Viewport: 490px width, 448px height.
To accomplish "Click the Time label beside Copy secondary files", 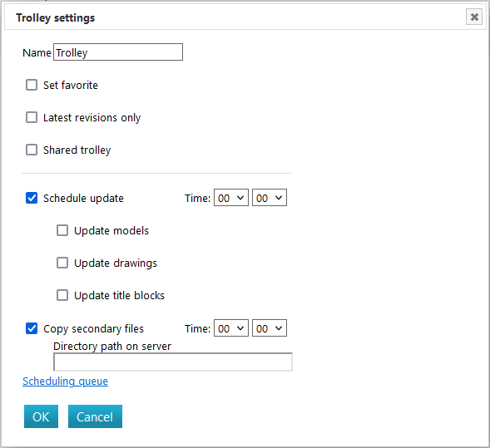I will (197, 329).
